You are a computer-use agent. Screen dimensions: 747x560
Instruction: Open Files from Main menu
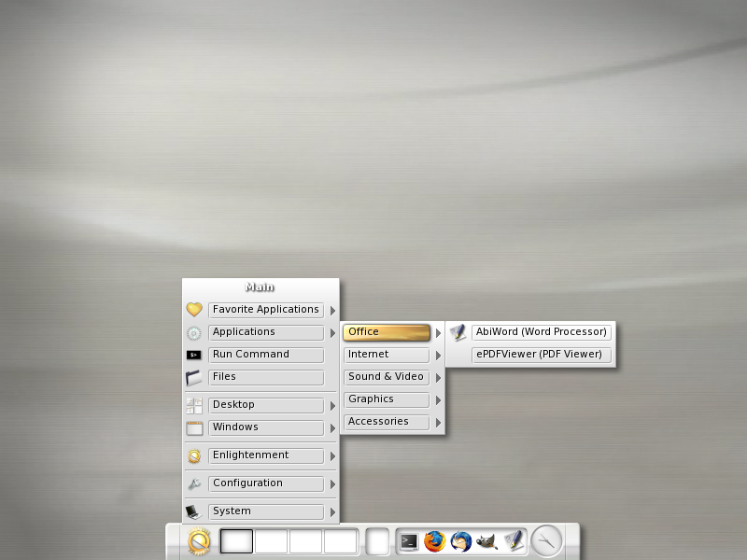[266, 377]
